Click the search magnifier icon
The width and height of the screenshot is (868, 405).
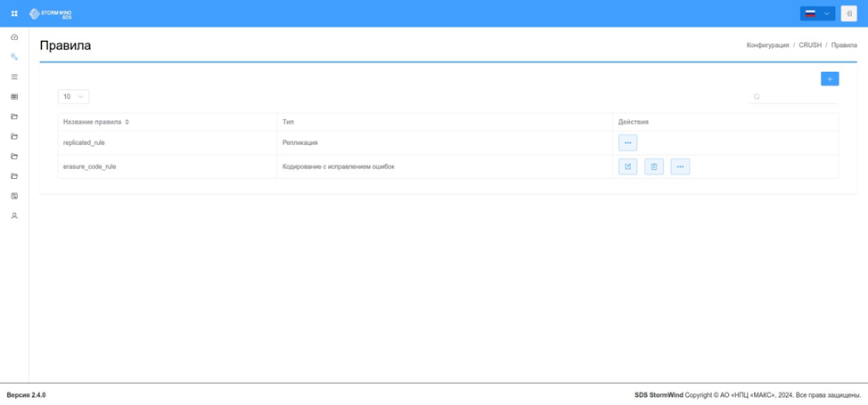click(757, 97)
